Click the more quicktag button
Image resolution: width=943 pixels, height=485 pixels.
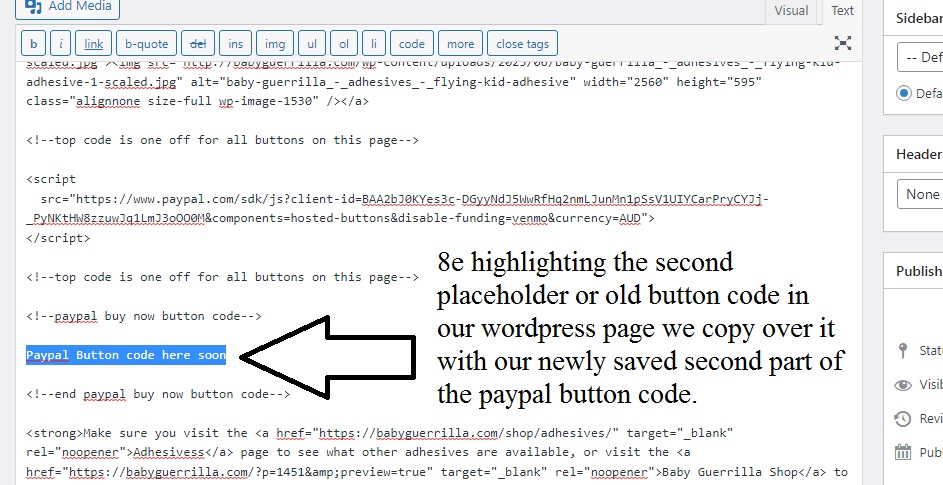click(460, 43)
